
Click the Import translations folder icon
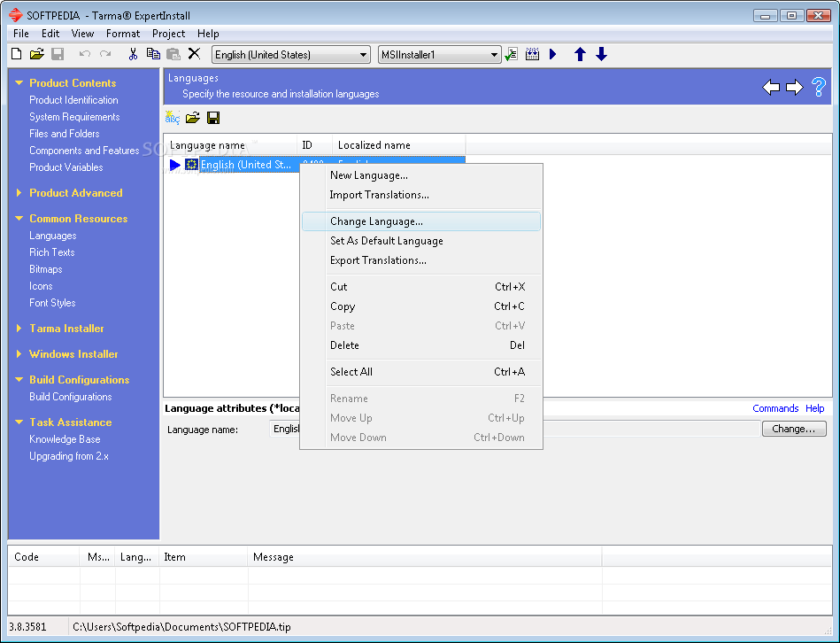pyautogui.click(x=193, y=117)
